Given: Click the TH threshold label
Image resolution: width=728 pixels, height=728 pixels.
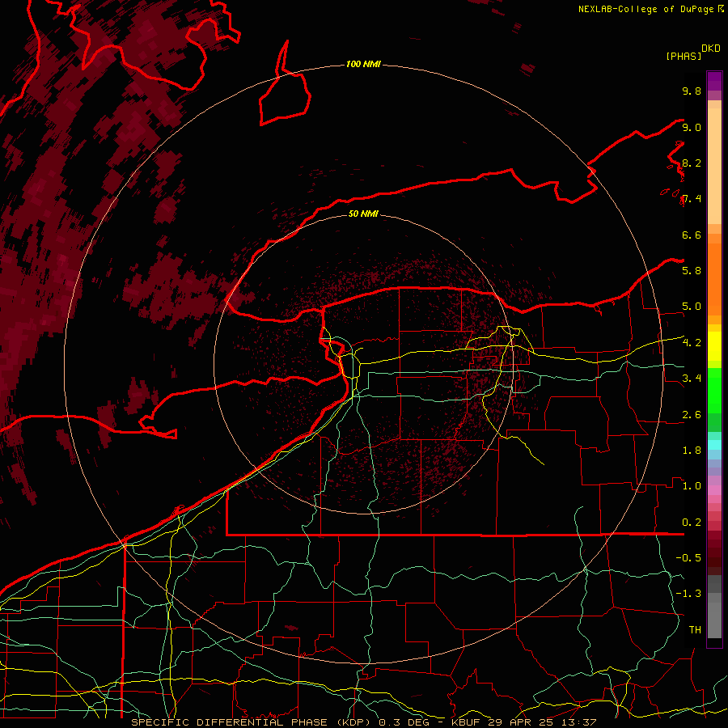Looking at the screenshot, I should tap(695, 630).
